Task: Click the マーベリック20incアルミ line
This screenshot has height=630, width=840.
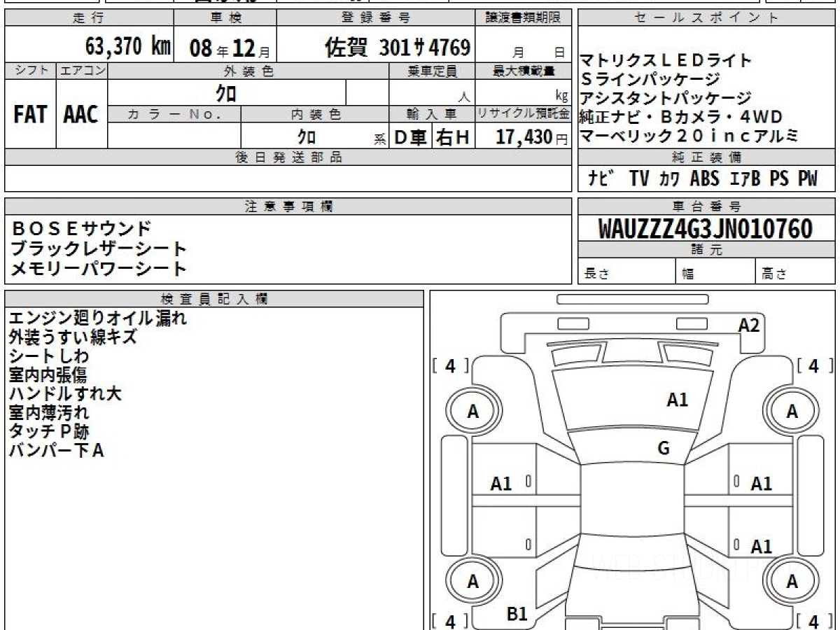Action: point(689,136)
